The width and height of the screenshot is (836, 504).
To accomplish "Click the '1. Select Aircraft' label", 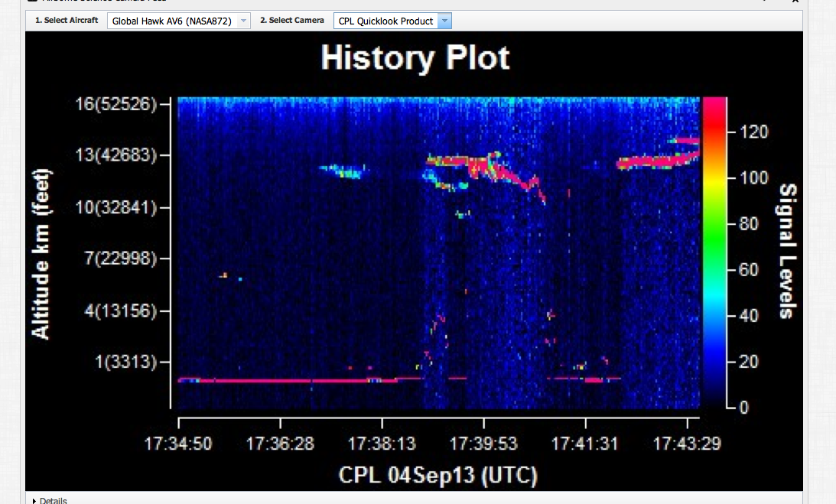I will [x=67, y=21].
